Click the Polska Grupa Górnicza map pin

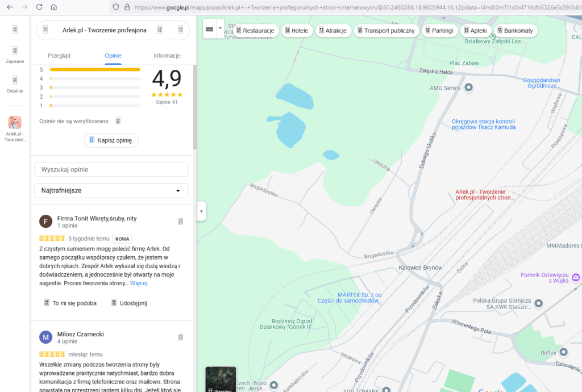[539, 303]
